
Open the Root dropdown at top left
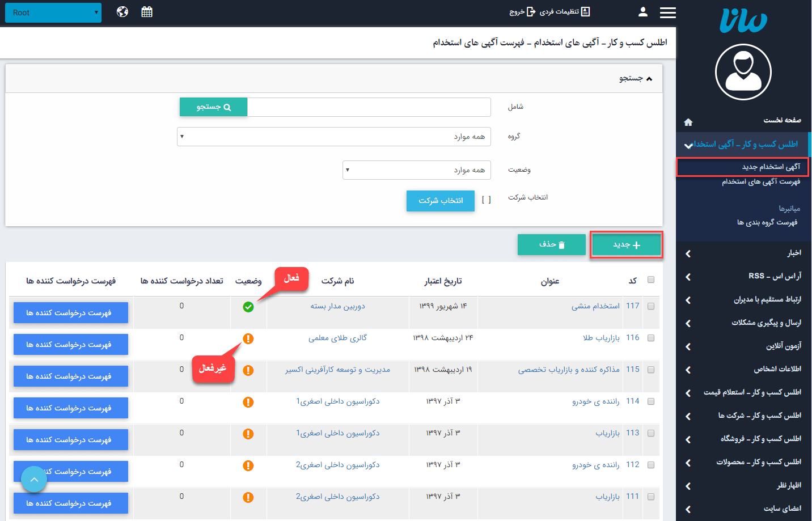click(53, 12)
